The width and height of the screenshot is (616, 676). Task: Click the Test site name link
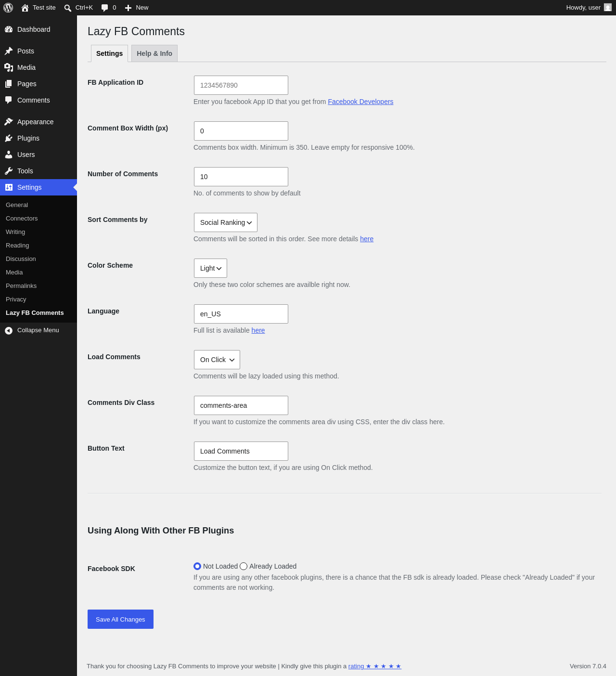(x=44, y=8)
